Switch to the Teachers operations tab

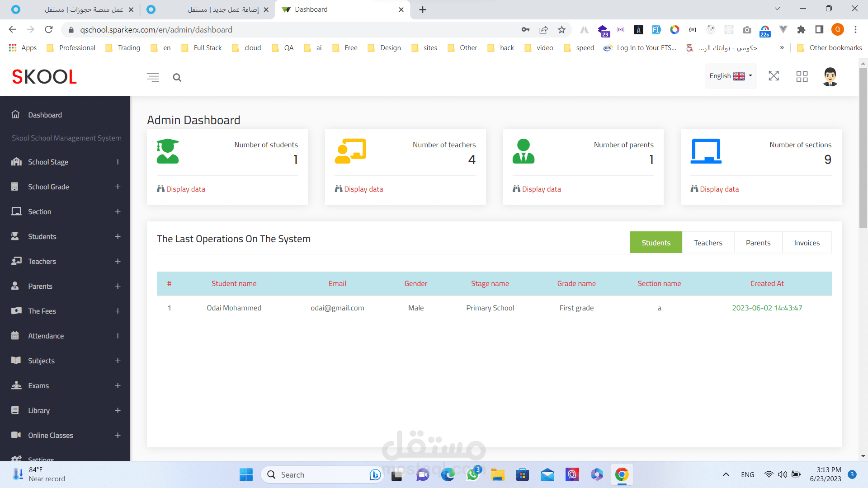(x=708, y=243)
